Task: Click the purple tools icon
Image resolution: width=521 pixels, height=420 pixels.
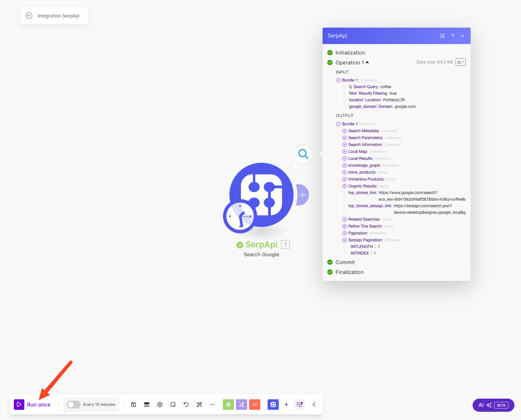Action: [242, 405]
